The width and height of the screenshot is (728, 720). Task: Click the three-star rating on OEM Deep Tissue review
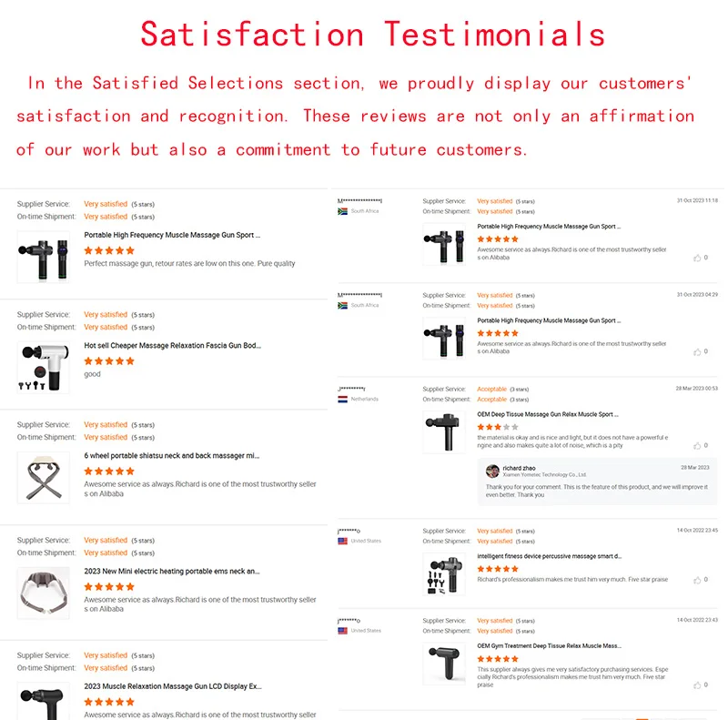pos(497,426)
